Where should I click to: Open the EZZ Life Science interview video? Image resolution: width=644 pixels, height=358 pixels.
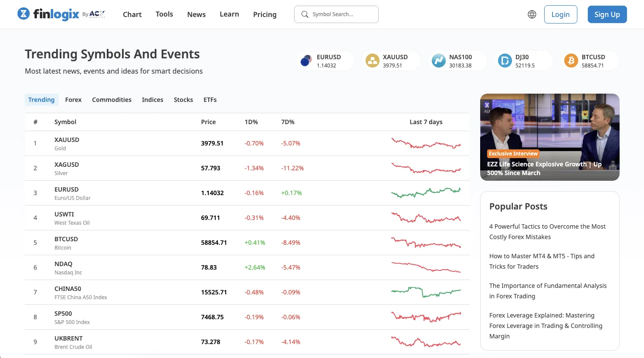[550, 137]
